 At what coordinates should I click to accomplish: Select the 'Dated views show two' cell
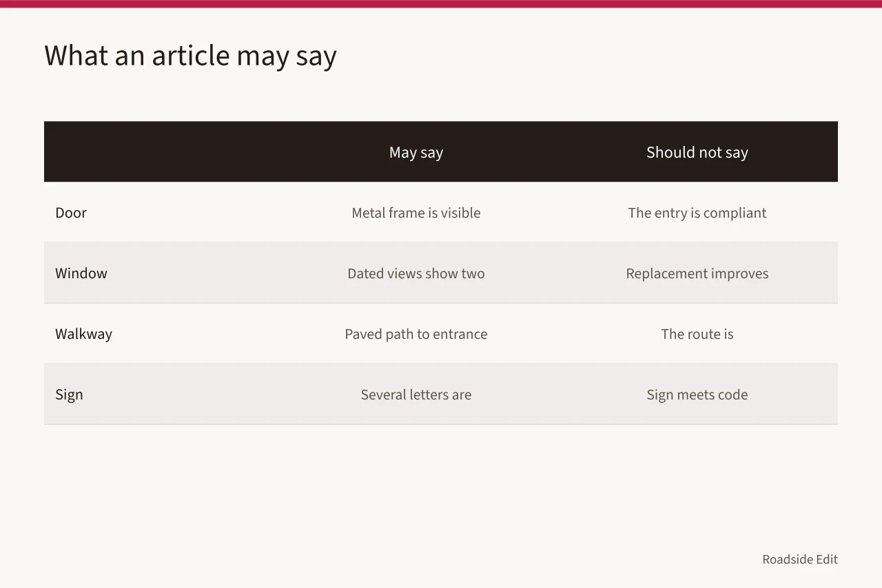tap(416, 273)
